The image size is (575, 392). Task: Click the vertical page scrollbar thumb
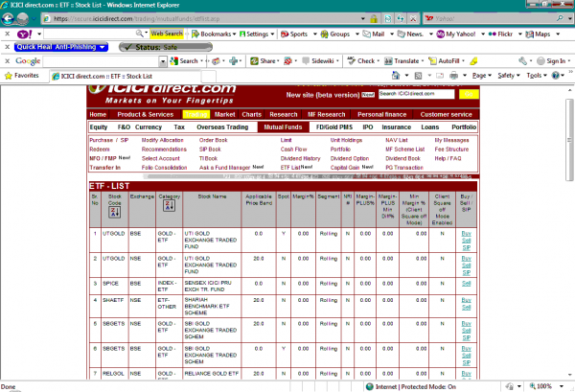[x=569, y=140]
